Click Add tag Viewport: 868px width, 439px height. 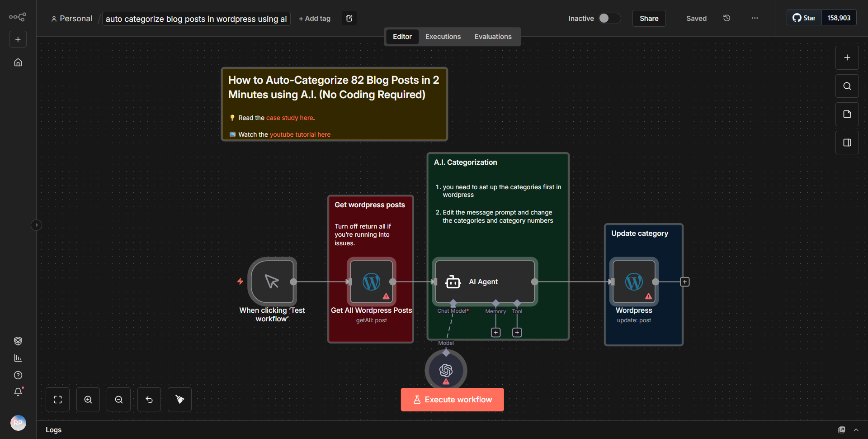(315, 19)
